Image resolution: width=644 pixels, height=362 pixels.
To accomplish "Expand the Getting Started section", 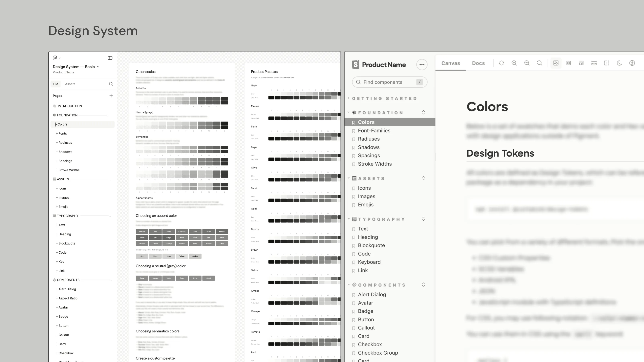I will pos(385,98).
